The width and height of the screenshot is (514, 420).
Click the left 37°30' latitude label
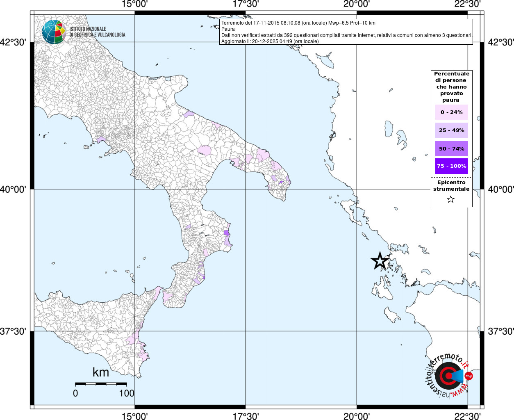13,331
